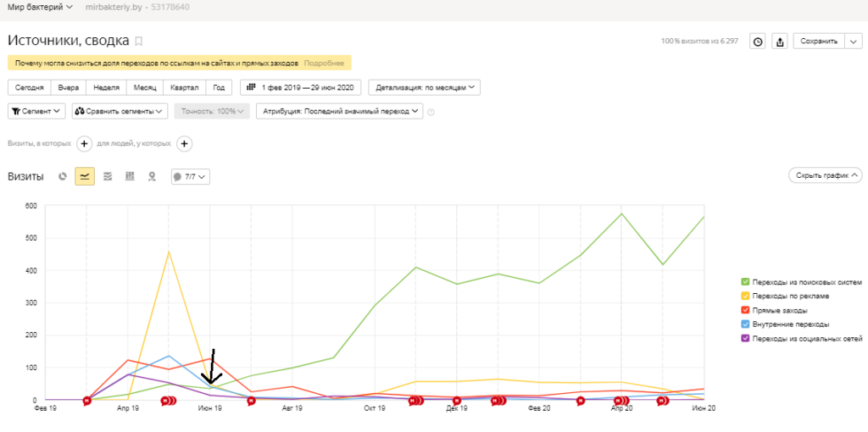Open the Сегмент filter dropdown
The image size is (868, 432).
click(x=36, y=111)
